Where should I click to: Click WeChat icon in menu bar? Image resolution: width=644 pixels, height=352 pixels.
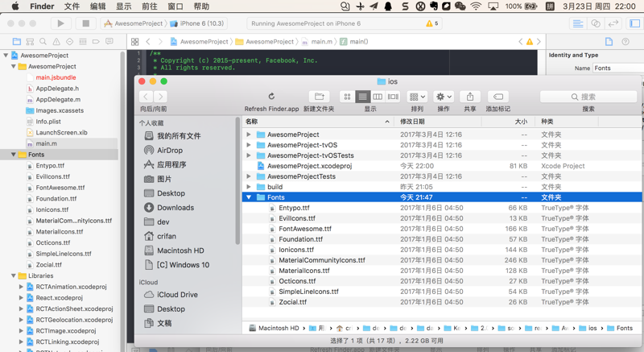(460, 6)
